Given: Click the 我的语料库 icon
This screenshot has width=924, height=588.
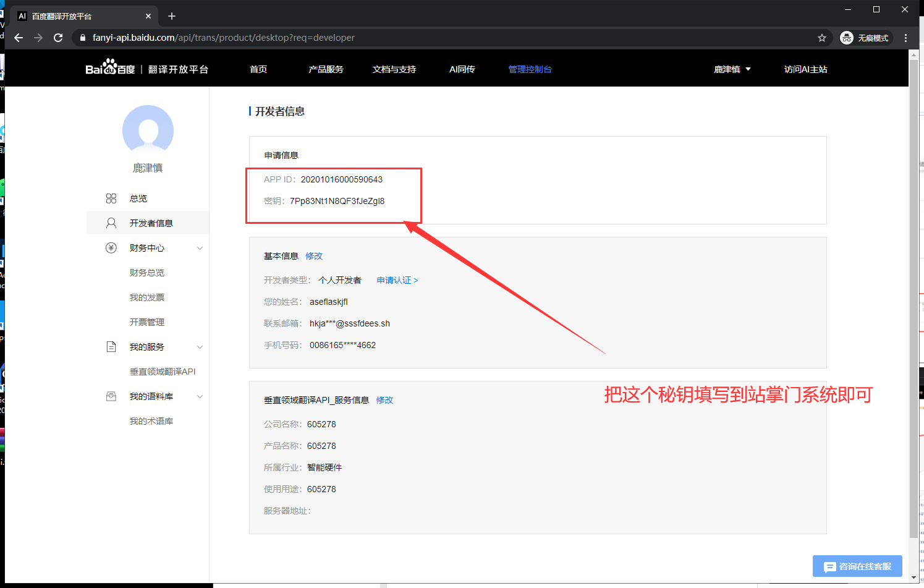Looking at the screenshot, I should point(111,396).
